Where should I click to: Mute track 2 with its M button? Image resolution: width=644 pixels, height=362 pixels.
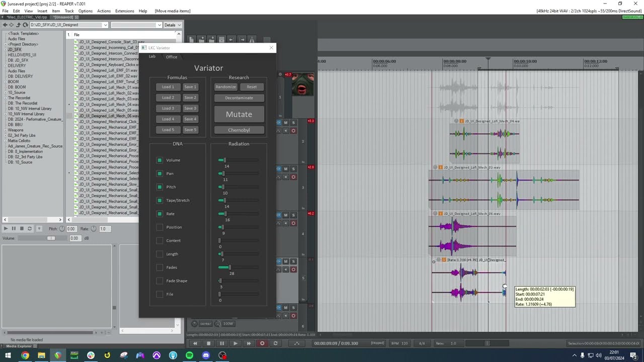(285, 123)
